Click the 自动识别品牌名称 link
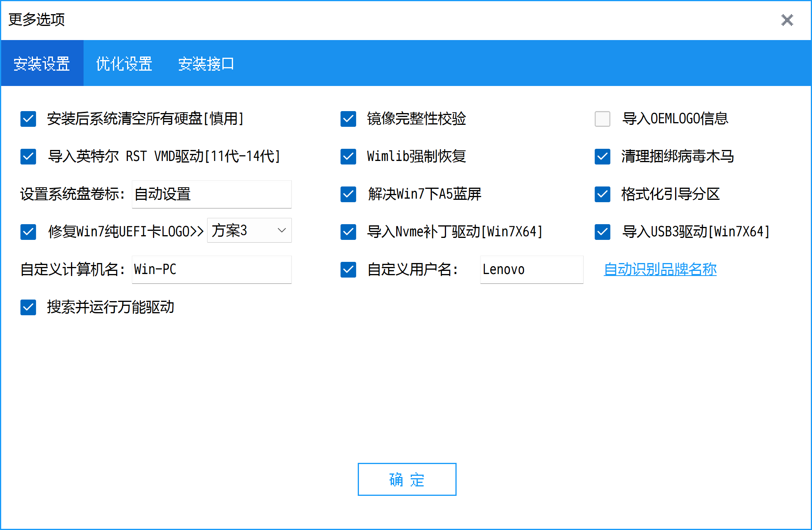The image size is (812, 530). pyautogui.click(x=660, y=269)
